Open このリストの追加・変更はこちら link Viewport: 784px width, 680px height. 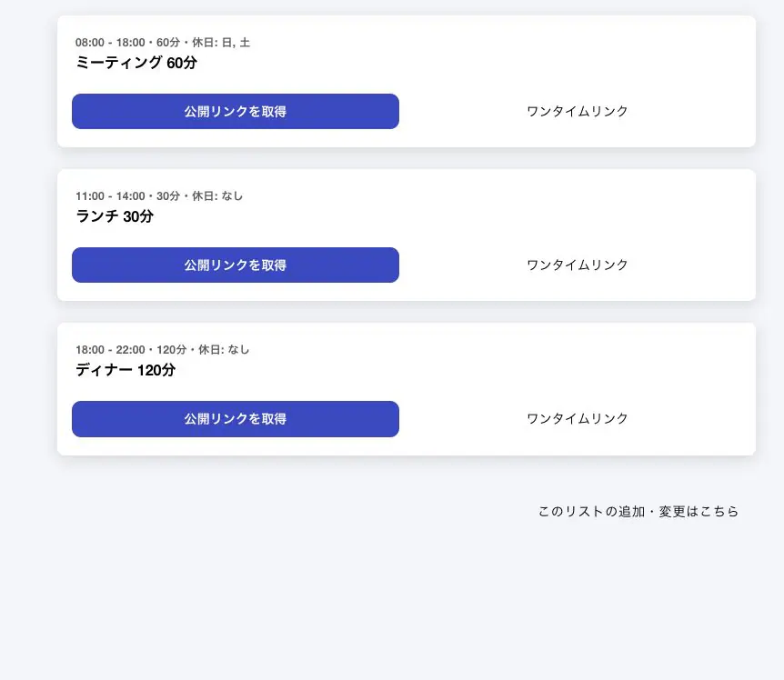pyautogui.click(x=638, y=512)
